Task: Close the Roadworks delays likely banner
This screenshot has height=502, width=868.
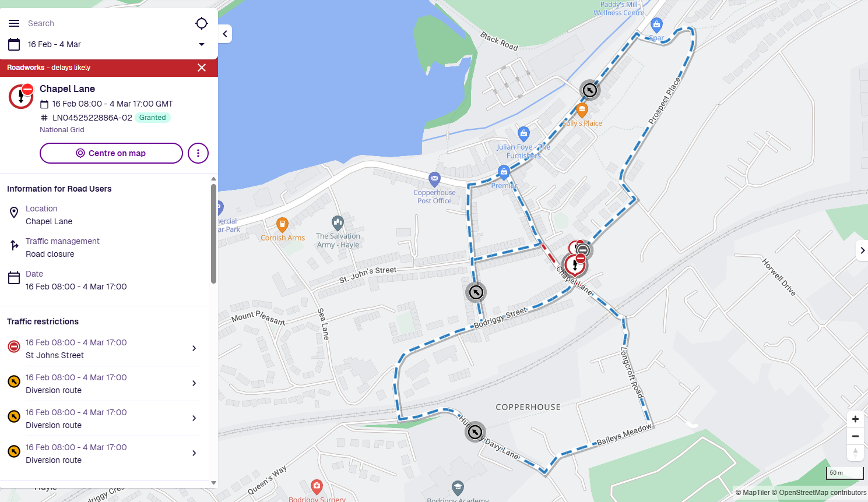Action: coord(202,68)
